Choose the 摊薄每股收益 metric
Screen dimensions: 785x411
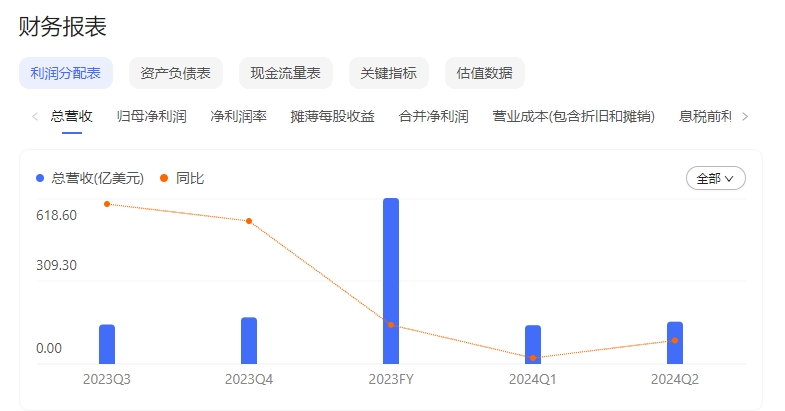click(332, 116)
